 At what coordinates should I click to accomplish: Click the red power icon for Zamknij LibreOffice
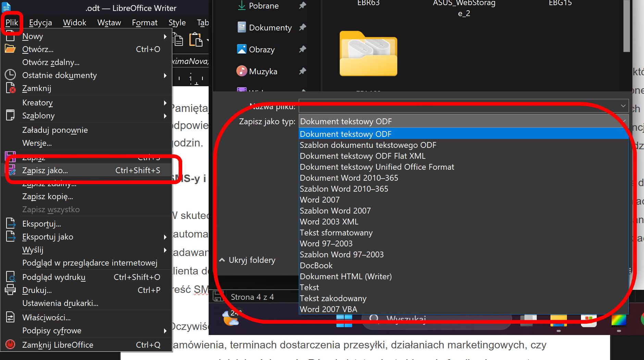tap(10, 345)
